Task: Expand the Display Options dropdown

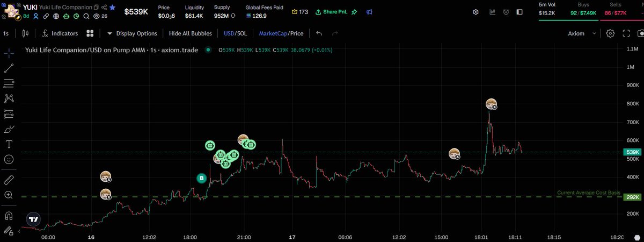Action: coord(132,33)
